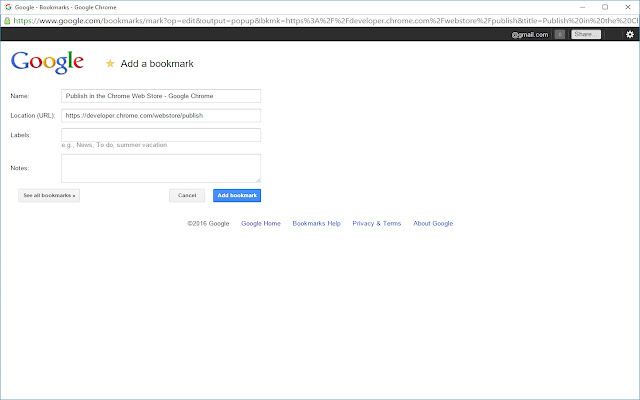640x400 pixels.
Task: Click the Google logo
Action: [x=47, y=62]
